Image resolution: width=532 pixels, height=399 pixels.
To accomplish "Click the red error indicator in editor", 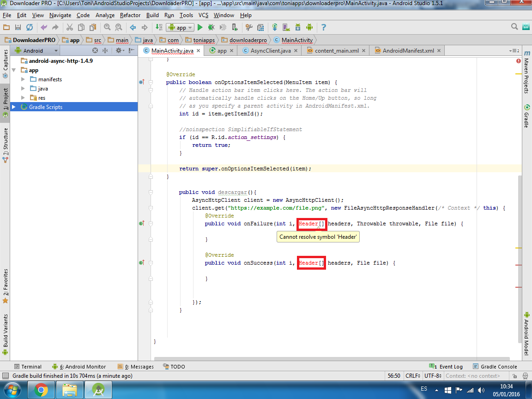I will pos(519,61).
